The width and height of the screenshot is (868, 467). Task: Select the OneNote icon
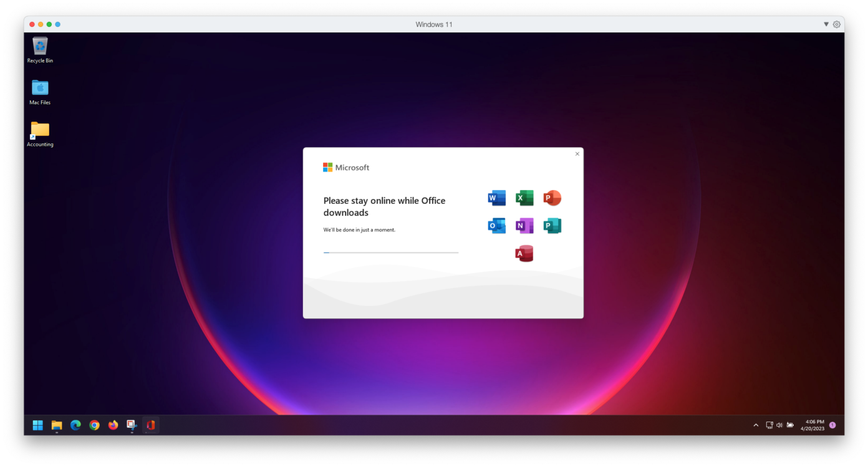(x=524, y=225)
